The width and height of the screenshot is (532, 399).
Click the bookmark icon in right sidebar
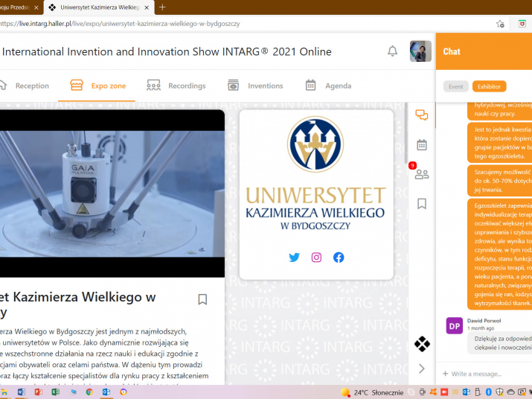pyautogui.click(x=421, y=203)
